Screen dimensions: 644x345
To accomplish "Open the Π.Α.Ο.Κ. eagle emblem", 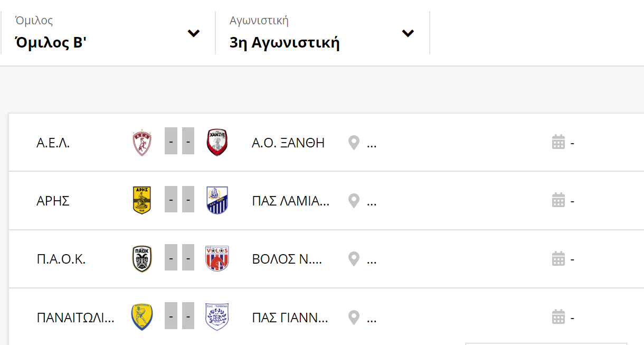I will click(x=142, y=259).
